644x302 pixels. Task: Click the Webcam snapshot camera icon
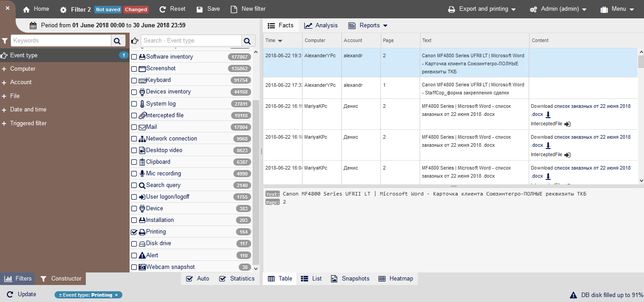(142, 267)
